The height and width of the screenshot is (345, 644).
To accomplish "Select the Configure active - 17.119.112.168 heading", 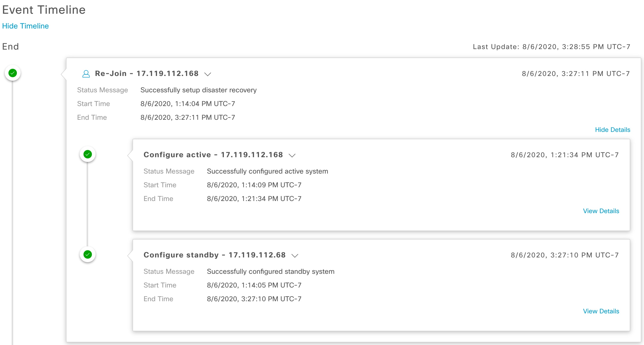I will point(213,155).
